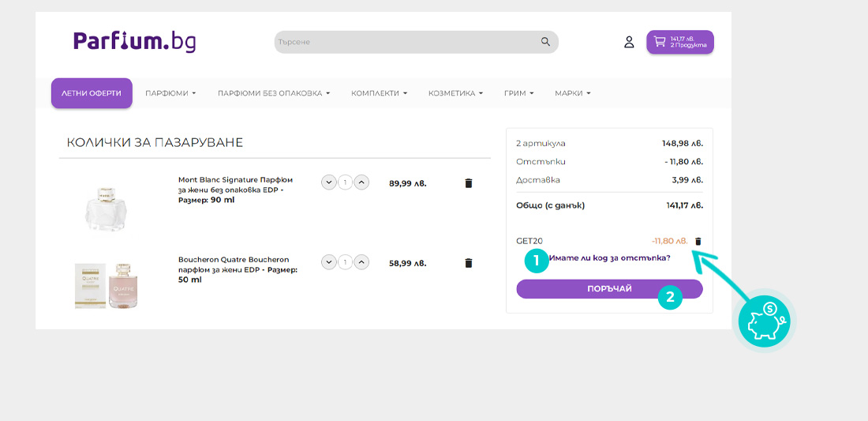This screenshot has height=421, width=868.
Task: Click the 58,99 лв. price
Action: click(x=408, y=263)
